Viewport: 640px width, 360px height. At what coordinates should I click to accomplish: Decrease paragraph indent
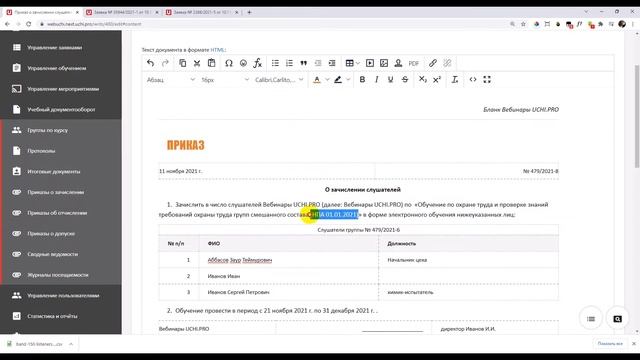pyautogui.click(x=318, y=63)
